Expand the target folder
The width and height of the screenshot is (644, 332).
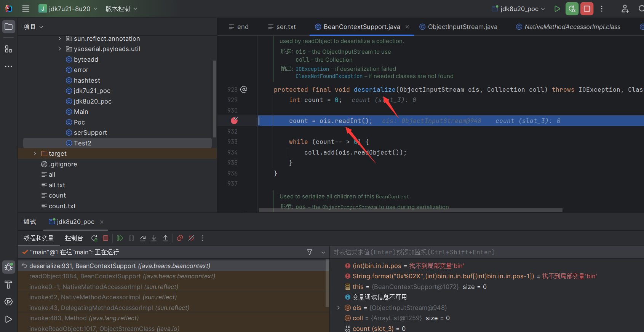pyautogui.click(x=35, y=153)
